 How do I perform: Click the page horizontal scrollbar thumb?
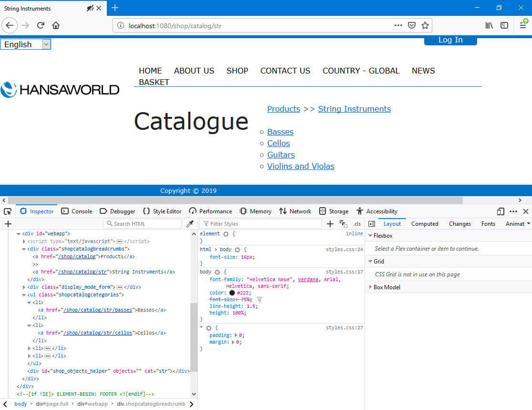tap(236, 200)
